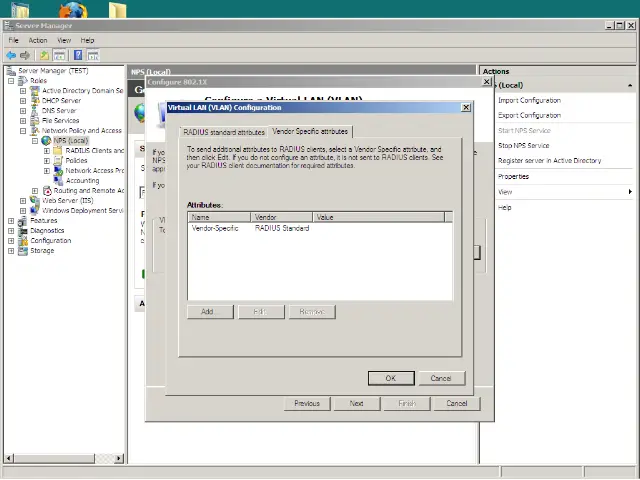Click the blue Help toolbar icon
This screenshot has height=480, width=640.
click(x=78, y=55)
